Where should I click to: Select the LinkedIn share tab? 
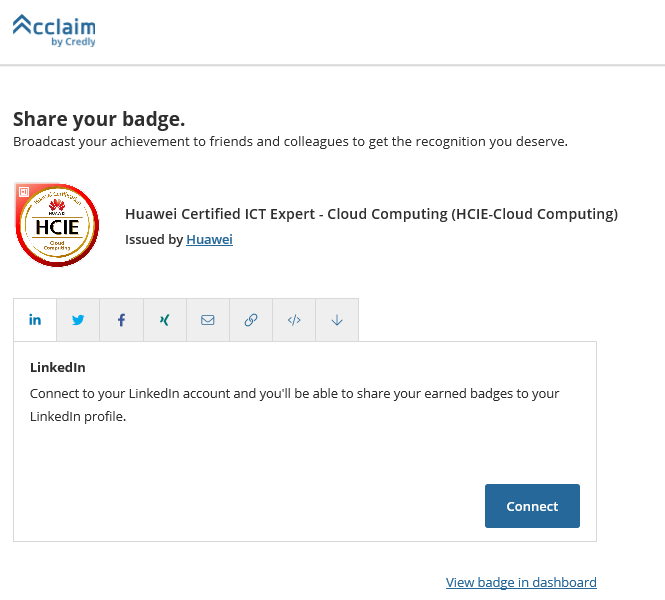tap(35, 320)
